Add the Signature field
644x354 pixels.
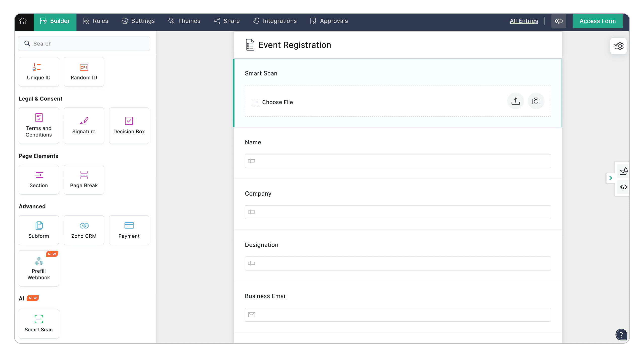point(84,126)
